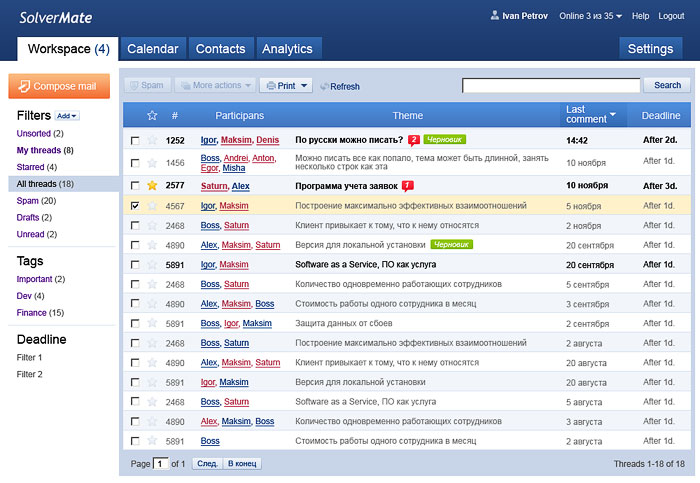The height and width of the screenshot is (483, 700).
Task: Click red badge on thread 2577 theme
Action: (x=407, y=186)
